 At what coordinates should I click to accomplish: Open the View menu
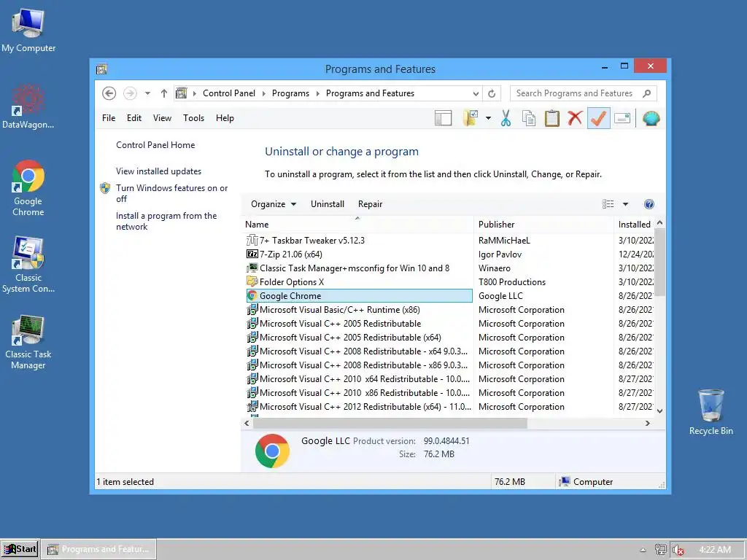click(x=162, y=118)
